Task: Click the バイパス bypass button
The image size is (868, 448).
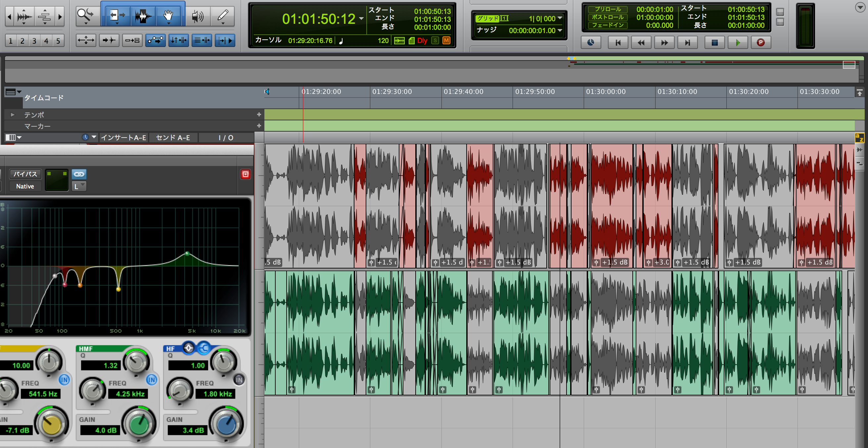Action: tap(25, 174)
